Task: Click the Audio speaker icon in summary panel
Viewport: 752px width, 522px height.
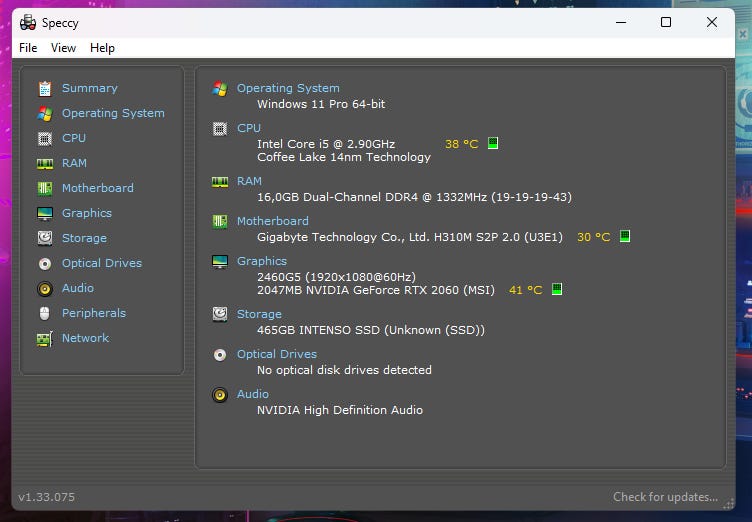Action: click(x=220, y=395)
